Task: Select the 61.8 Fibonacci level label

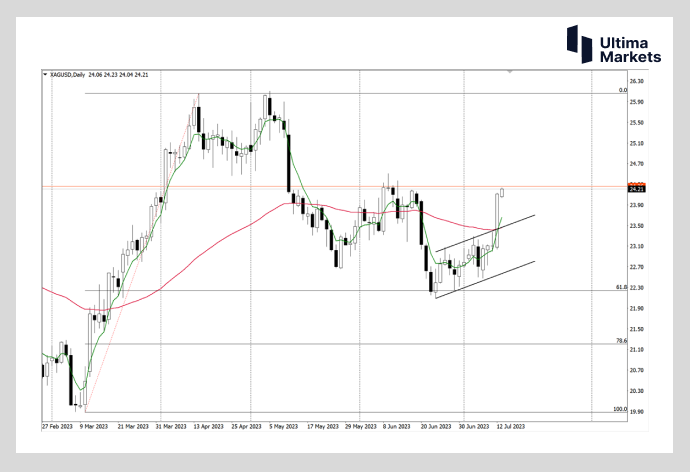Action: coord(620,287)
